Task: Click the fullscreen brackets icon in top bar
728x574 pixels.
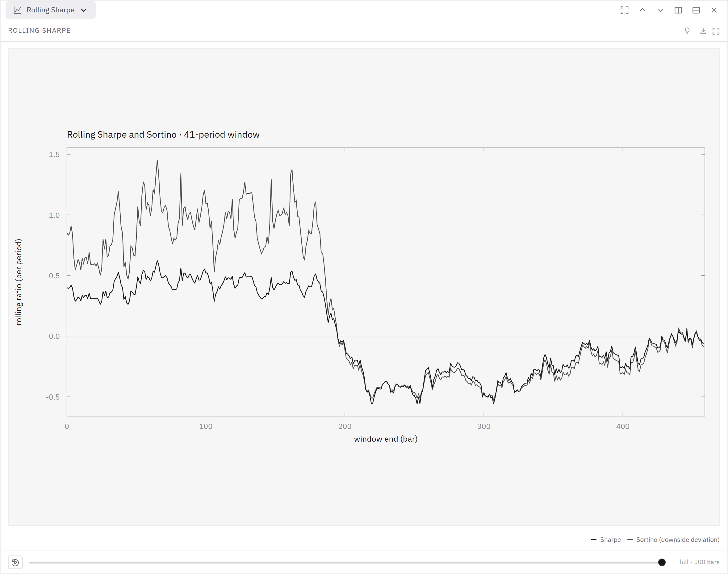Action: (x=625, y=10)
